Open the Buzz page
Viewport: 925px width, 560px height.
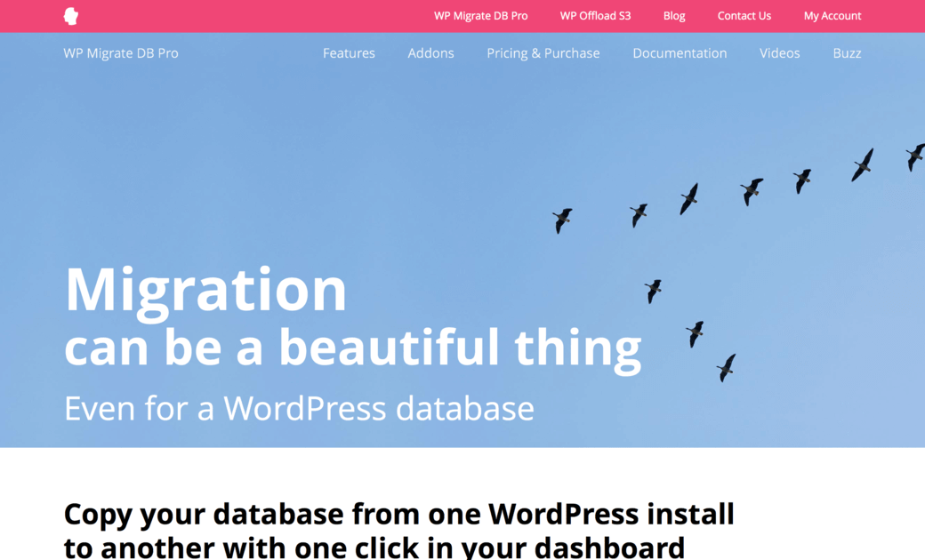coord(847,53)
